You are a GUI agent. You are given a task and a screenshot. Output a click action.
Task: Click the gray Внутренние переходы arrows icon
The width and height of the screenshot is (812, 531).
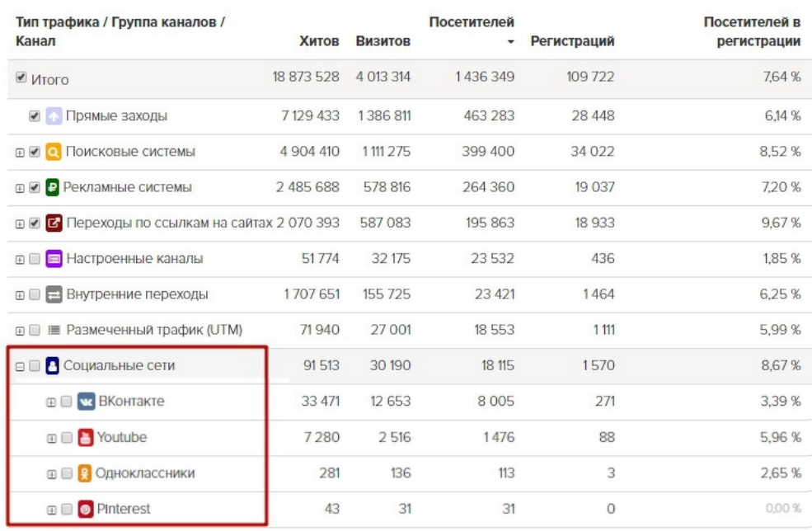tap(54, 294)
